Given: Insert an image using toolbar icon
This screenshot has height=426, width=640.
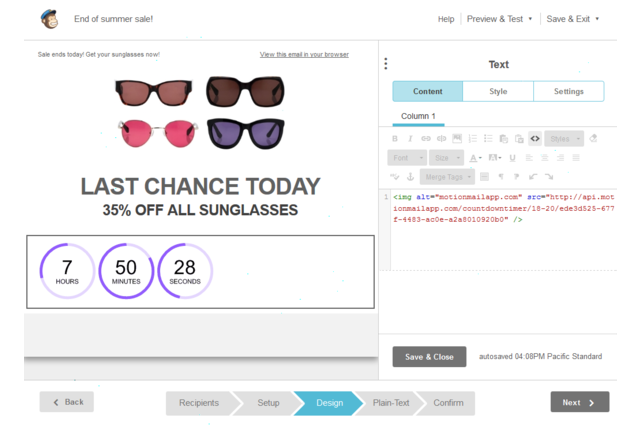Looking at the screenshot, I should [x=457, y=139].
